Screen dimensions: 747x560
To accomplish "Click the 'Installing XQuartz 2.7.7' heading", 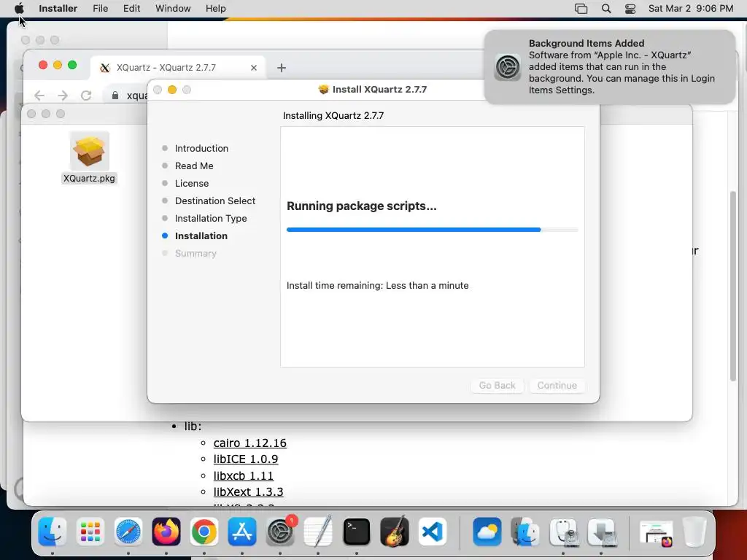I will pos(333,115).
